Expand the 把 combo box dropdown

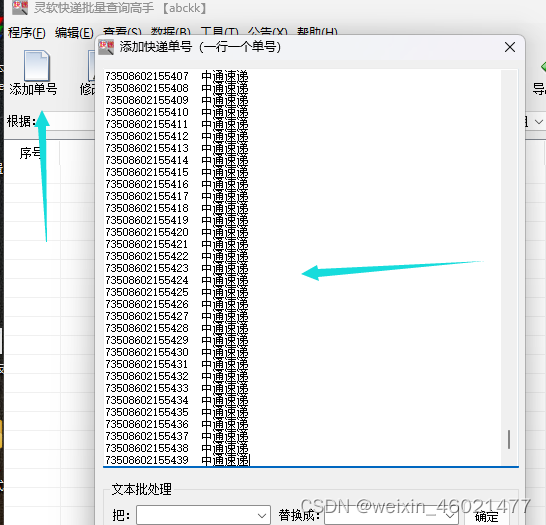click(x=262, y=516)
